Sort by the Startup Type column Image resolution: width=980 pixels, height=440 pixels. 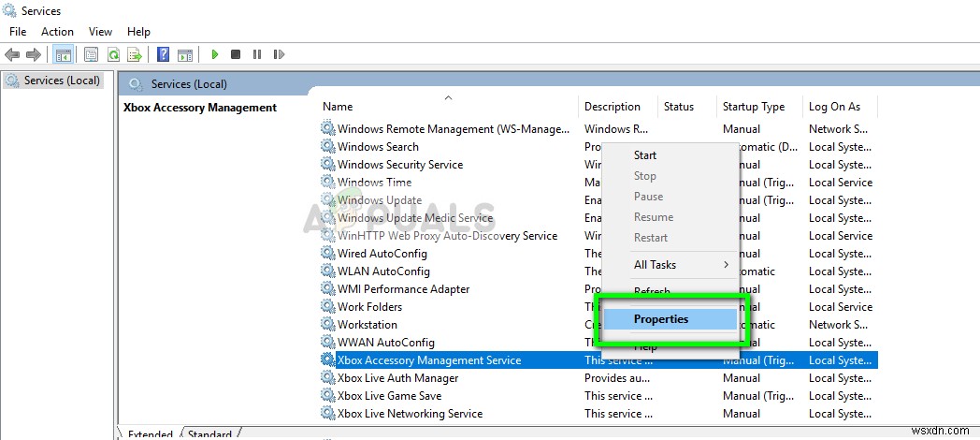point(754,107)
